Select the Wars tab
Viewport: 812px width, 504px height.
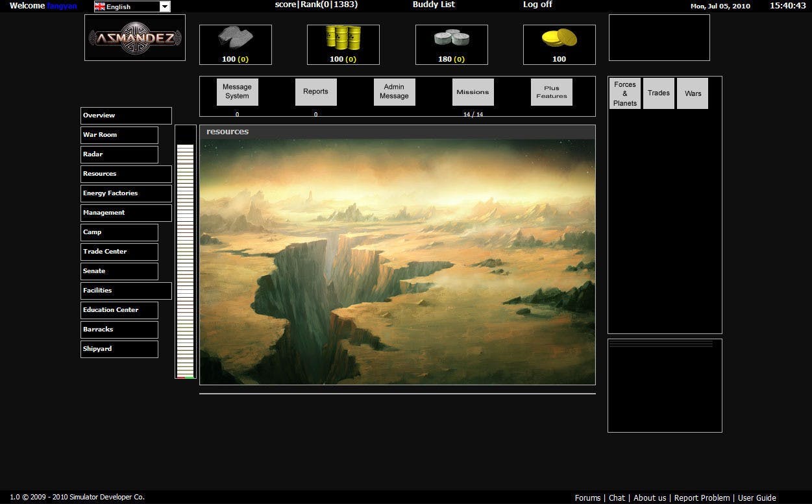tap(693, 93)
